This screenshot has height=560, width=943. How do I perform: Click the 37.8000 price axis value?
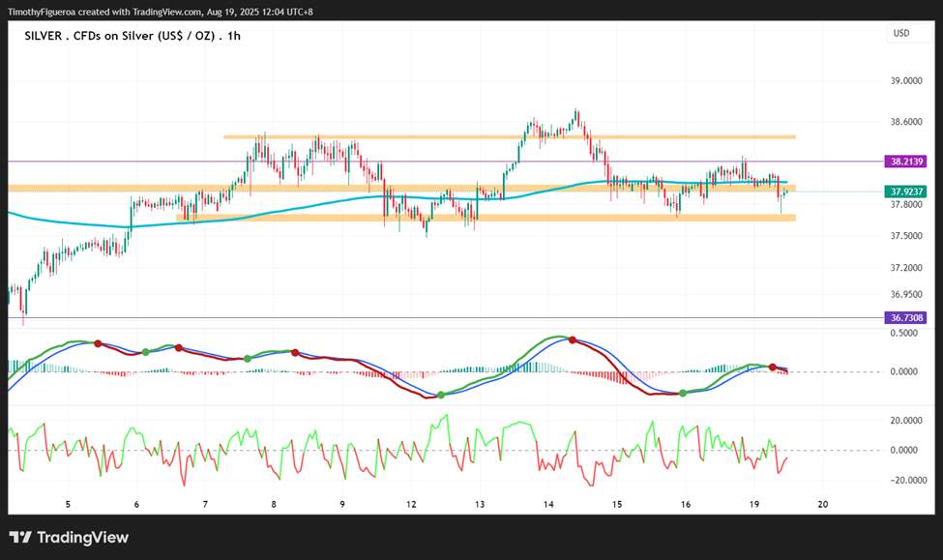(x=906, y=204)
